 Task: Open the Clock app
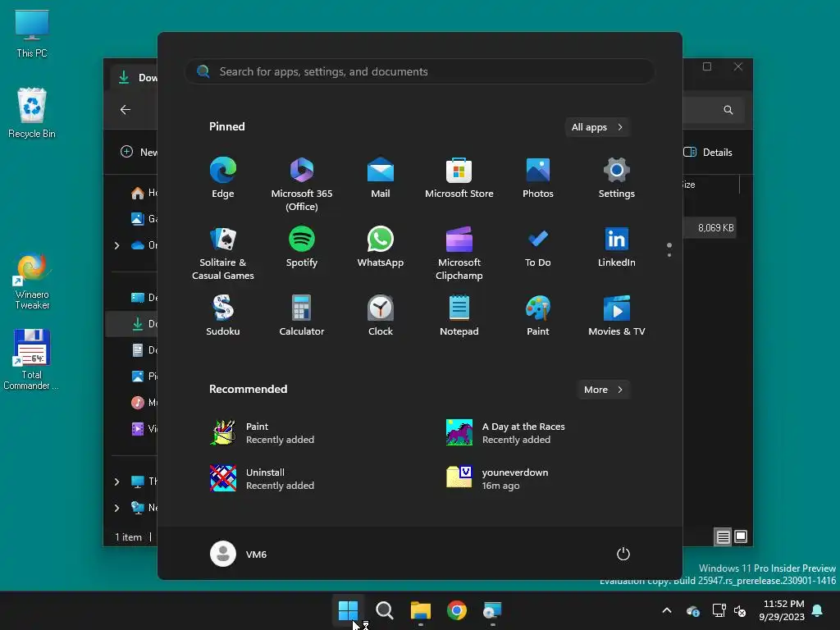(381, 316)
